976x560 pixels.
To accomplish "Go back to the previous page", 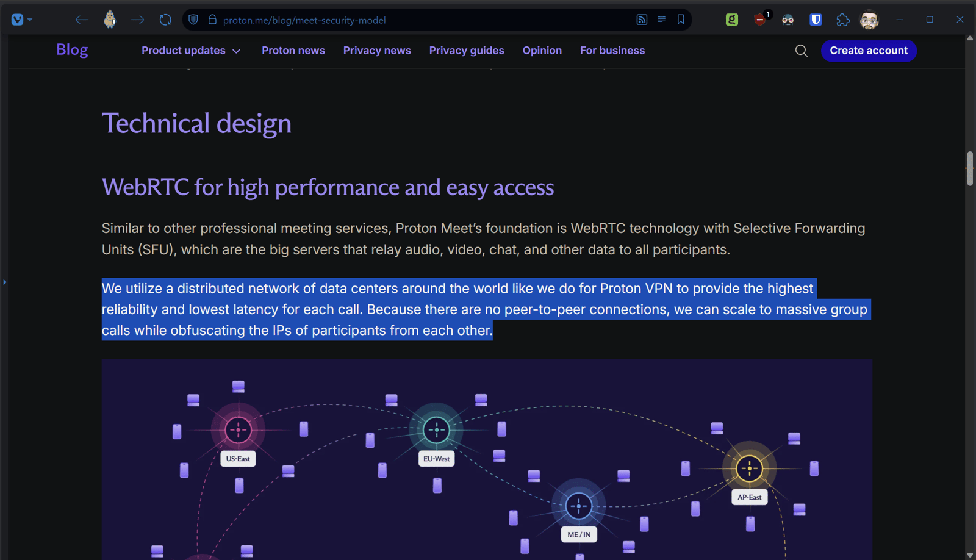I will 81,20.
